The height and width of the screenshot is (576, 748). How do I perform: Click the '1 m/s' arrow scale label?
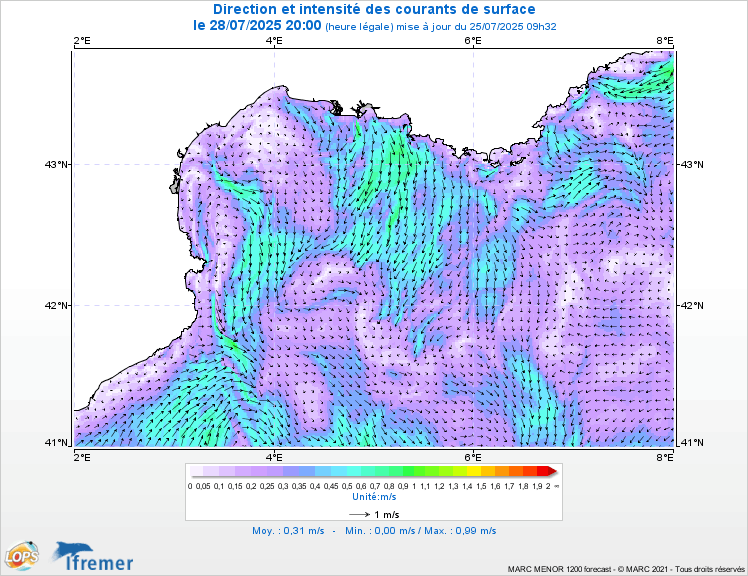click(387, 514)
